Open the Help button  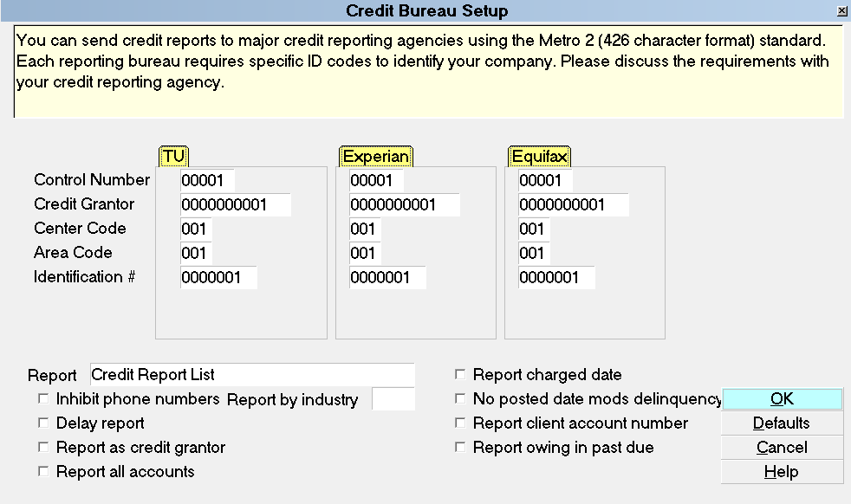coord(782,471)
